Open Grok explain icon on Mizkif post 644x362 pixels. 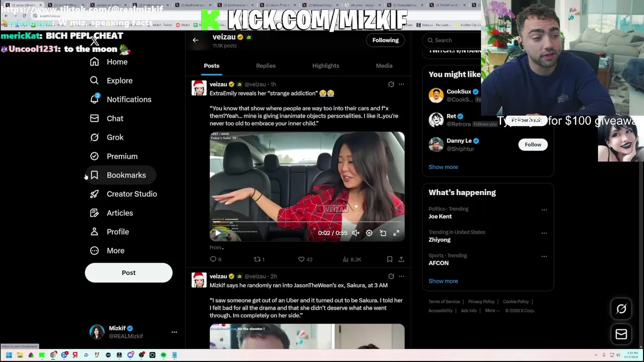click(x=391, y=277)
